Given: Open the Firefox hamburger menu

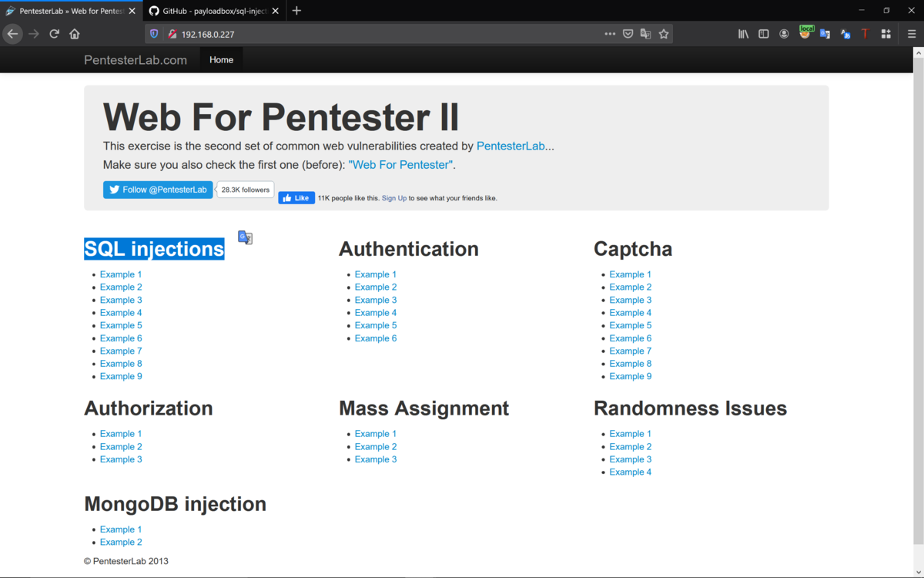Looking at the screenshot, I should tap(912, 34).
